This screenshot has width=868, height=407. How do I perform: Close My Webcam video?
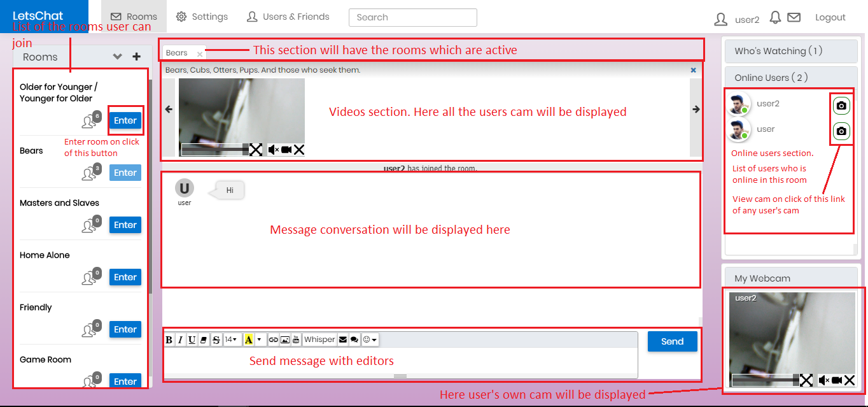tap(849, 380)
